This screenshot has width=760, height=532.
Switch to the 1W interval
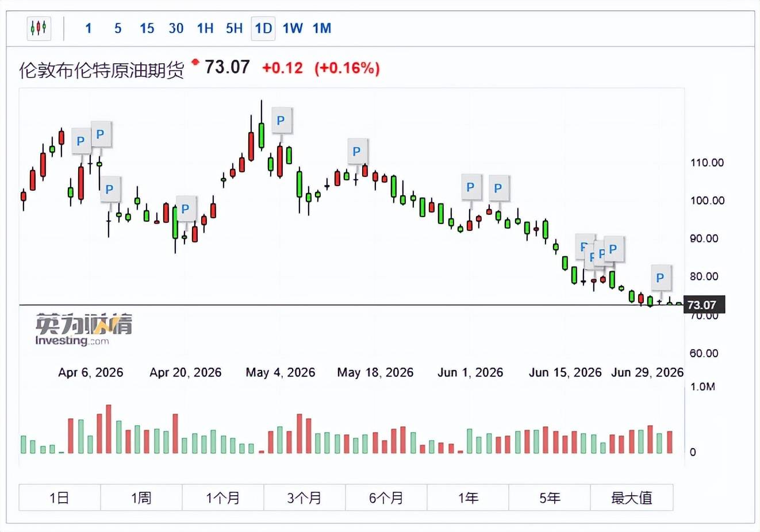coord(293,28)
